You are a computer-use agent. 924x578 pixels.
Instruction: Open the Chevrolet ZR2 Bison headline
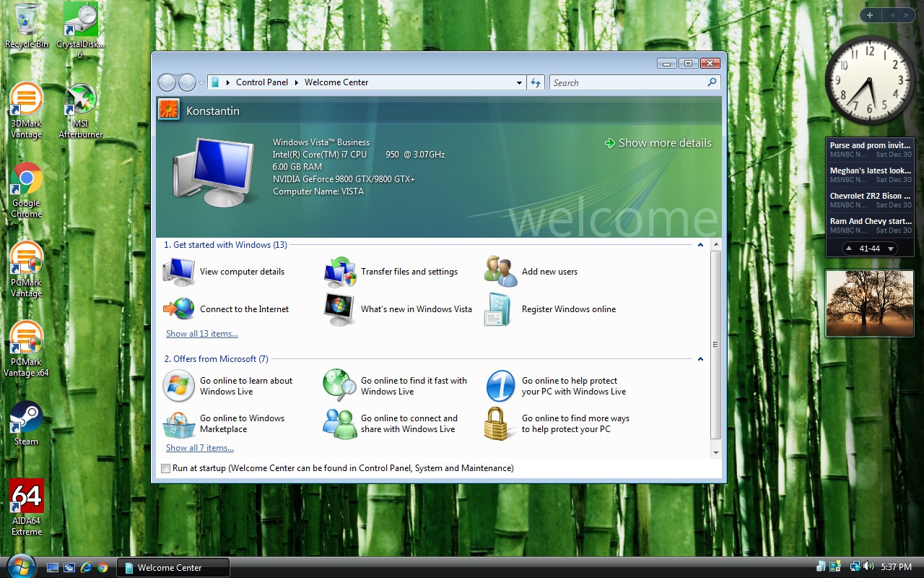pos(870,200)
